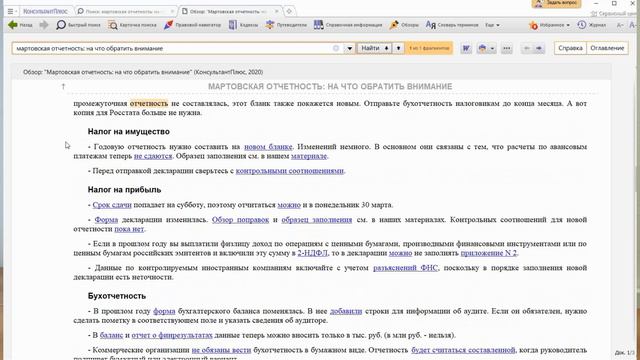Open Быстрый поиск (quick search)
Screen dimensions: 640x360
78,25
